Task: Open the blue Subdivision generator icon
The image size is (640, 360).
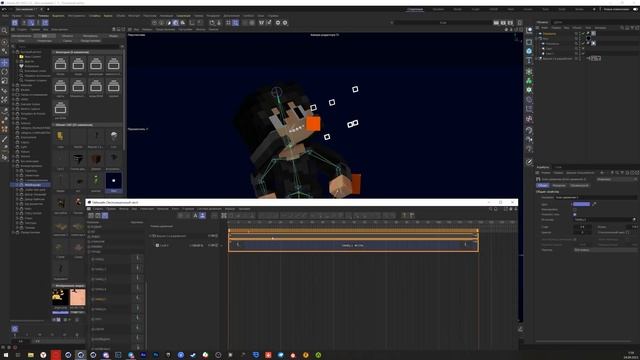Action: pyautogui.click(x=529, y=51)
